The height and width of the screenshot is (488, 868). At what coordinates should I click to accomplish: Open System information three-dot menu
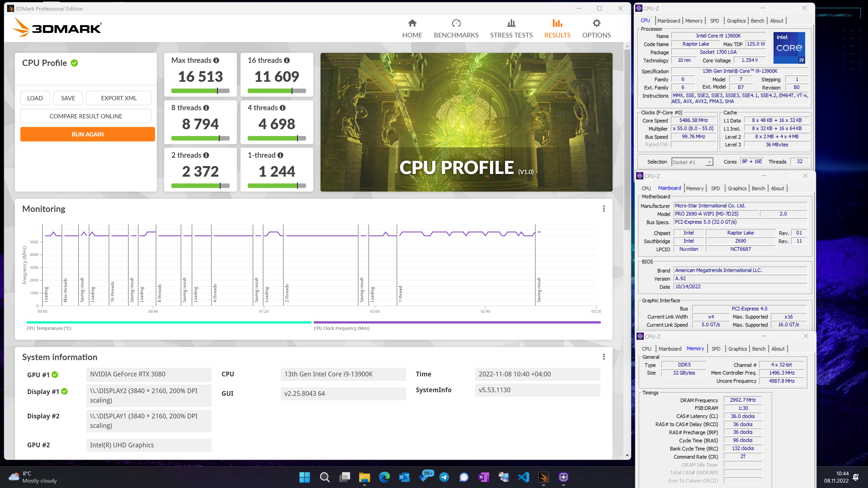[x=604, y=357]
